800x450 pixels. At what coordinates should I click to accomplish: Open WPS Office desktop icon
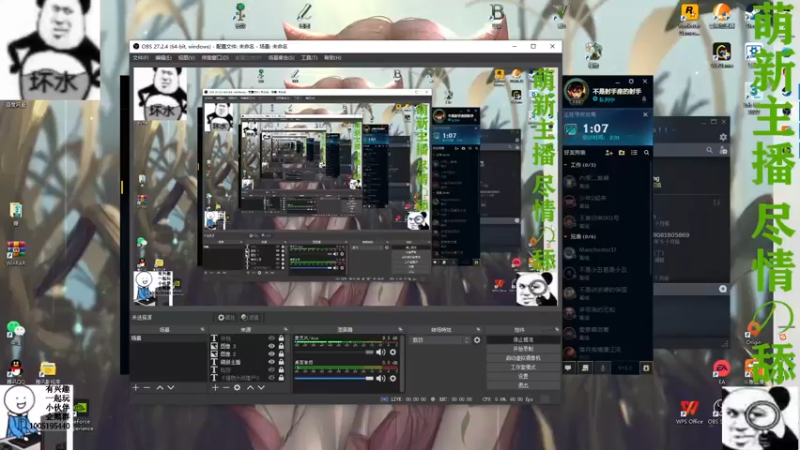click(x=689, y=412)
